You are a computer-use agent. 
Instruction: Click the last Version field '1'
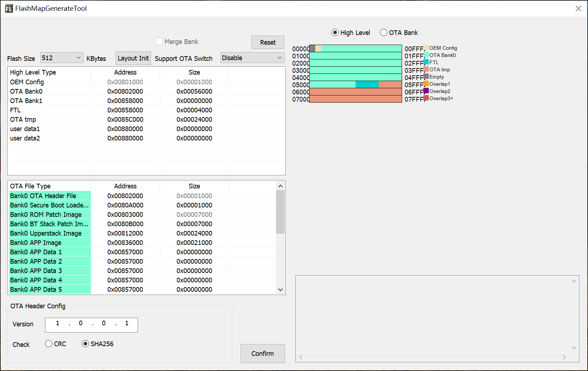tap(127, 323)
